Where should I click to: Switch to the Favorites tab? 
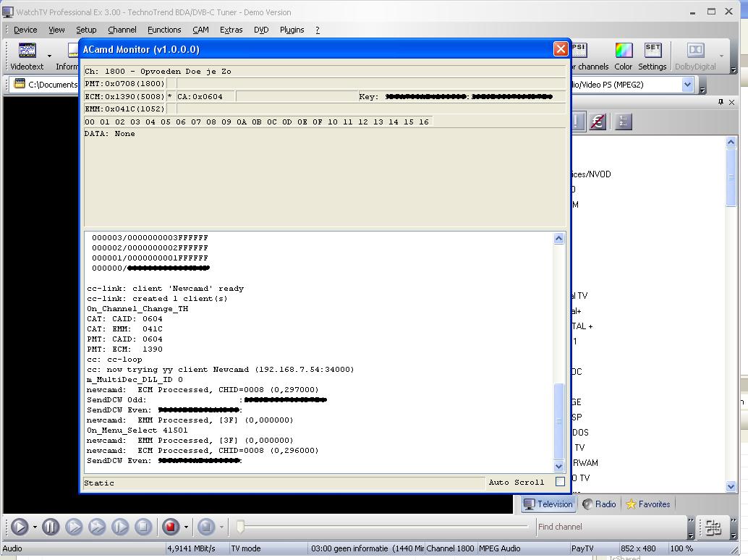point(648,504)
